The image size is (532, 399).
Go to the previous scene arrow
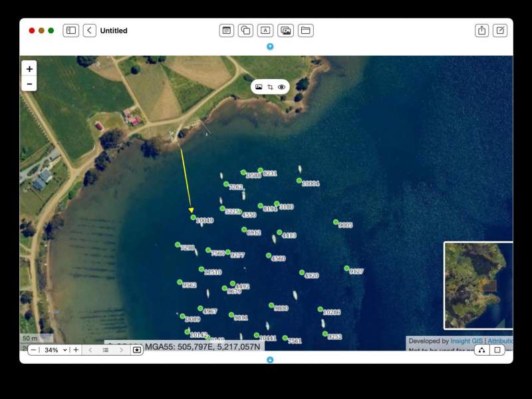(90, 350)
